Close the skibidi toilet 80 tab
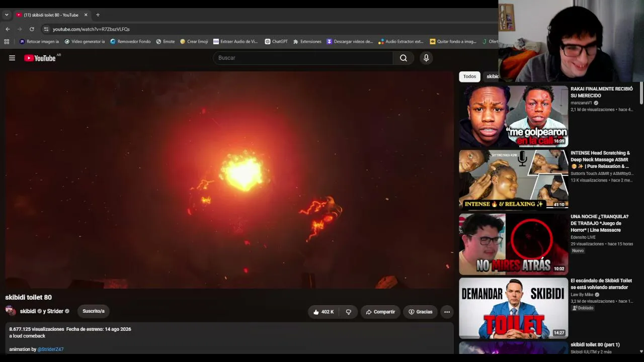The width and height of the screenshot is (644, 362). [86, 15]
